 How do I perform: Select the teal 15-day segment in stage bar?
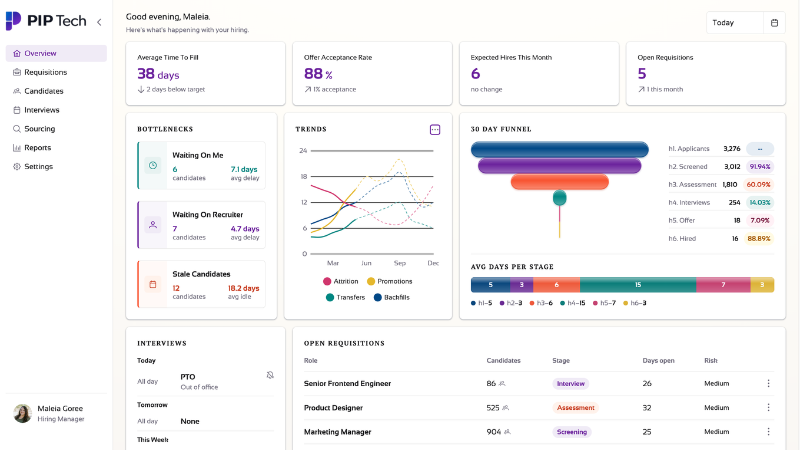[x=638, y=285]
